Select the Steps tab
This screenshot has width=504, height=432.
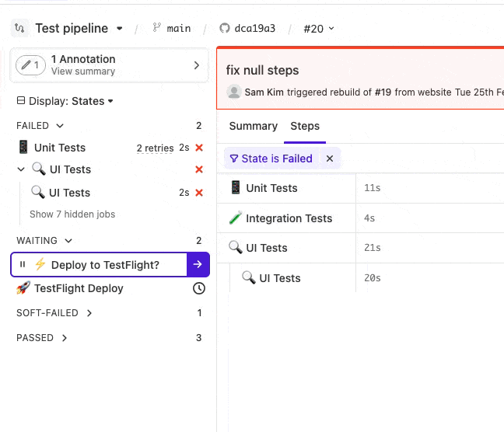305,126
